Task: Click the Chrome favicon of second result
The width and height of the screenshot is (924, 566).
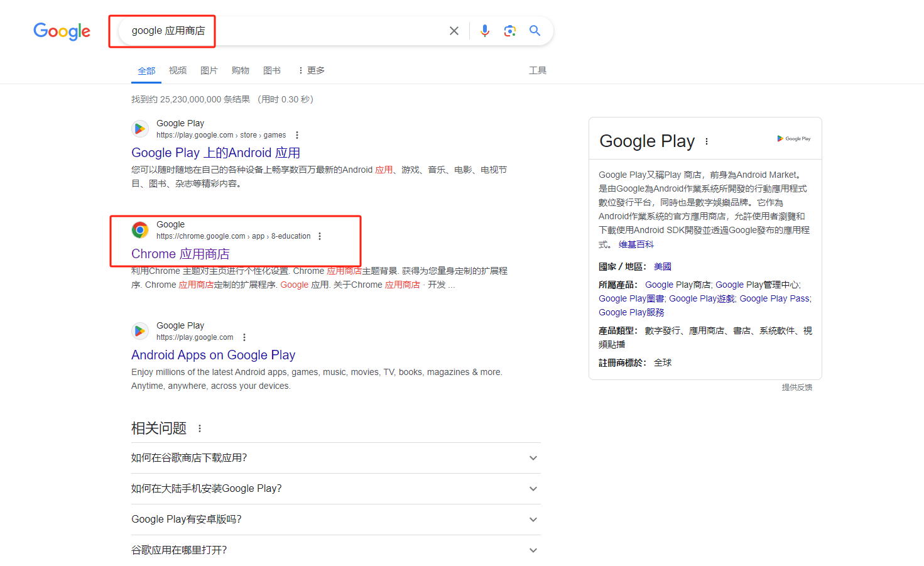Action: tap(140, 230)
